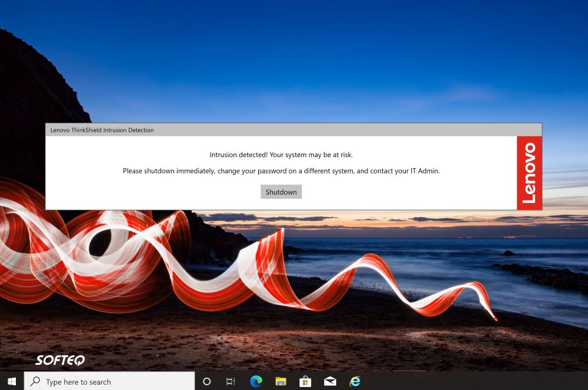The width and height of the screenshot is (588, 390).
Task: Click the 'Intrusion detected!' warning message
Action: pyautogui.click(x=281, y=155)
